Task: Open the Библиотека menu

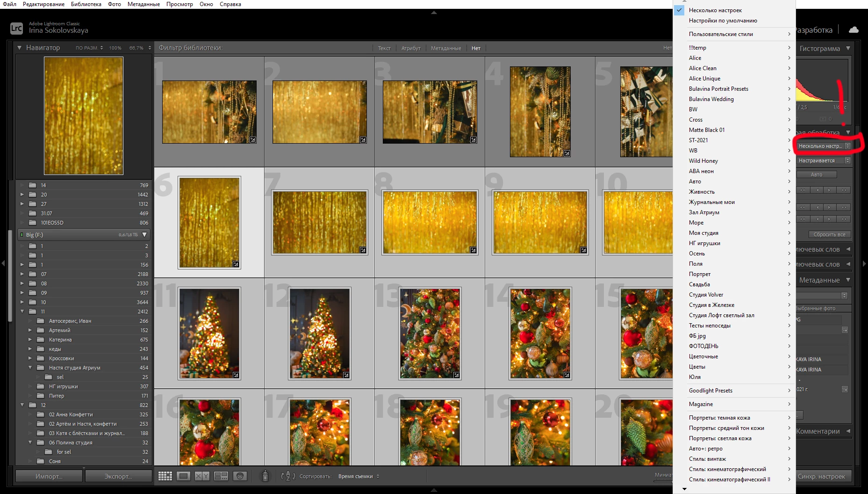Action: click(86, 4)
